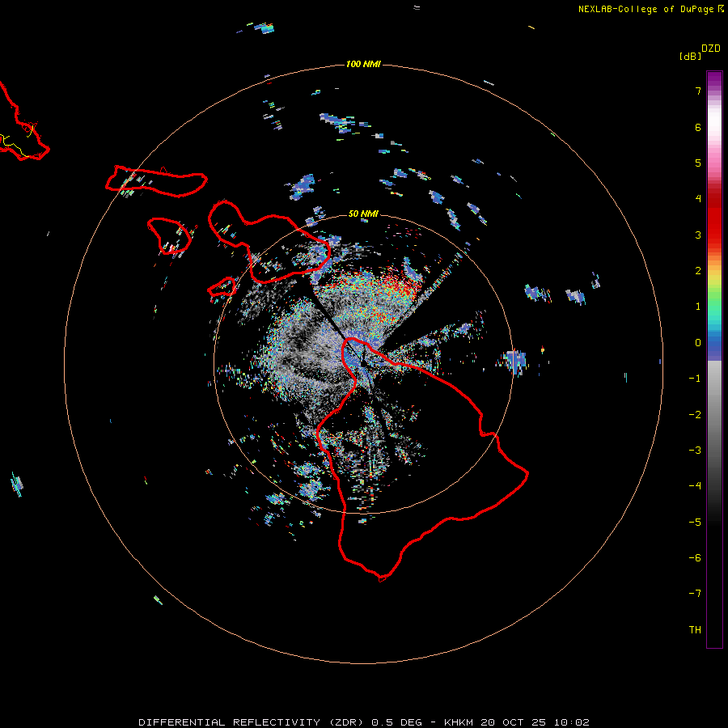The width and height of the screenshot is (728, 728).
Task: Click the -4 tick label on the scale
Action: 695,486
